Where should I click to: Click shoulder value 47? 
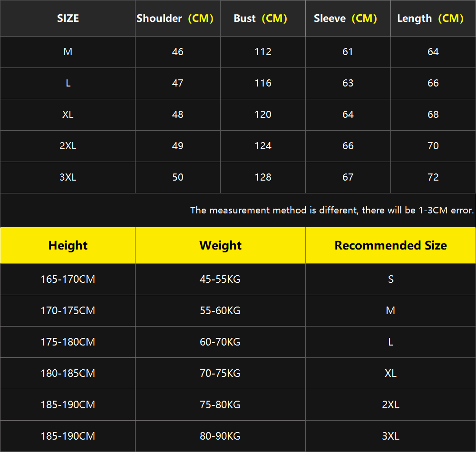178,83
